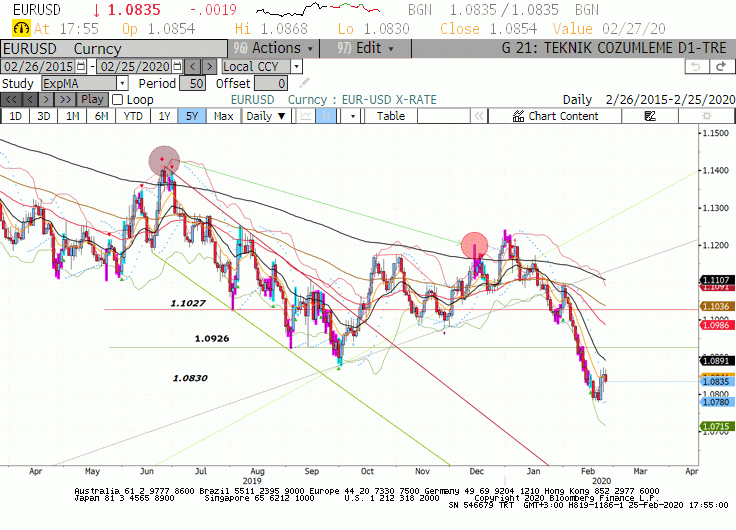Viewport: 736px width, 530px height.
Task: Expand the Daily periodicity dropdown
Action: 266,115
